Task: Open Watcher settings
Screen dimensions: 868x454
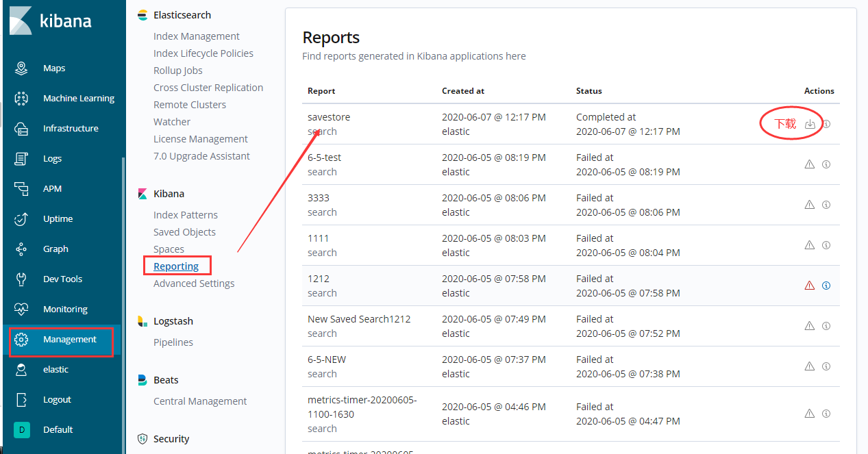Action: point(172,122)
